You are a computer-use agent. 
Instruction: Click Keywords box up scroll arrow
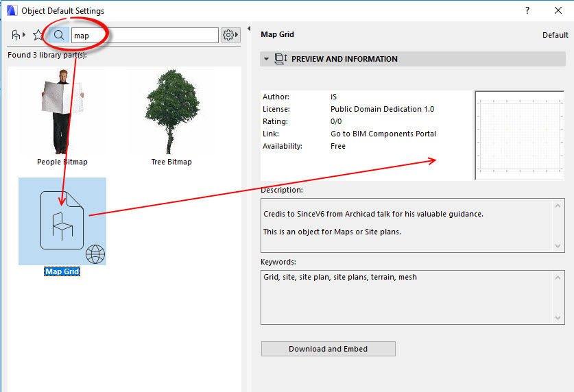[x=558, y=278]
